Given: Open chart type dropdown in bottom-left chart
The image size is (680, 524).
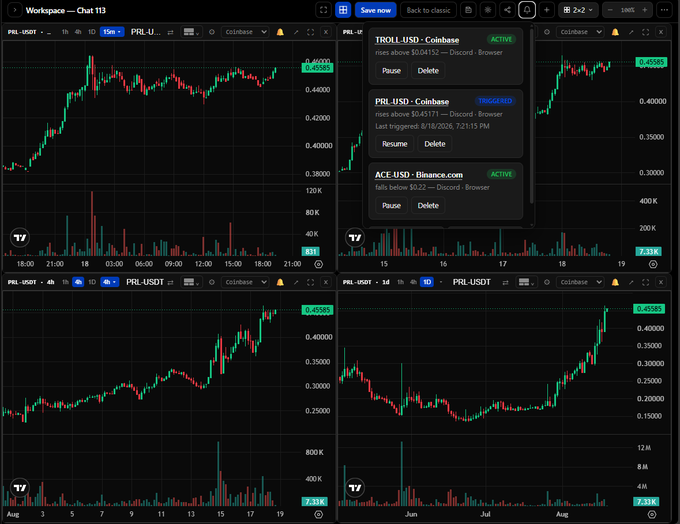Looking at the screenshot, I should click(x=191, y=282).
